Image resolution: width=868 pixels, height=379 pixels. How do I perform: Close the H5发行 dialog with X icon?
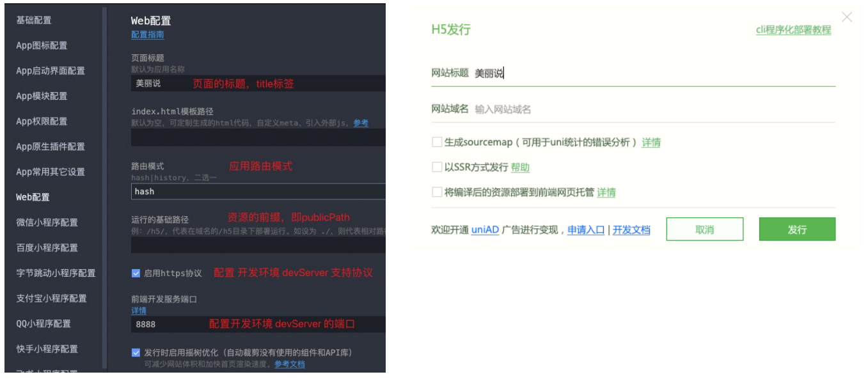pos(847,17)
